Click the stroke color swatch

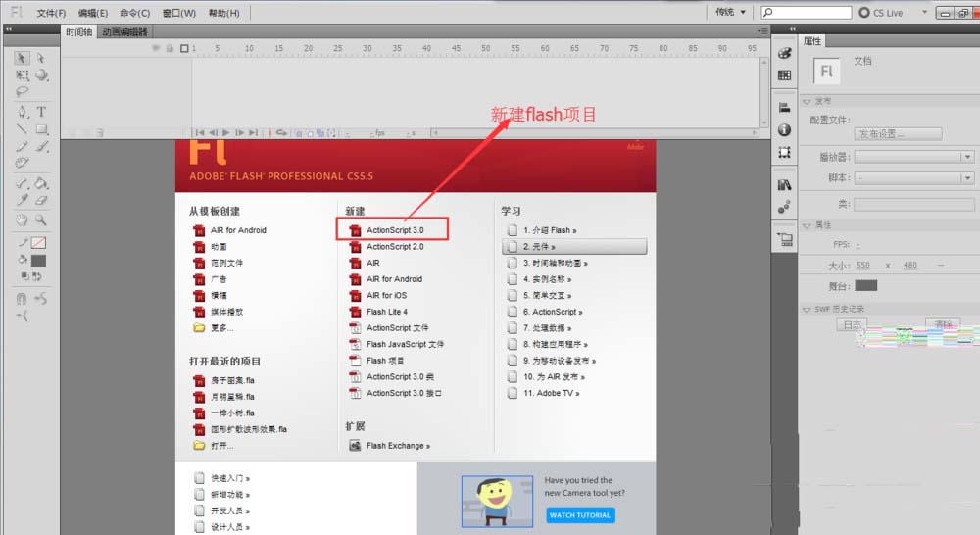tap(38, 242)
